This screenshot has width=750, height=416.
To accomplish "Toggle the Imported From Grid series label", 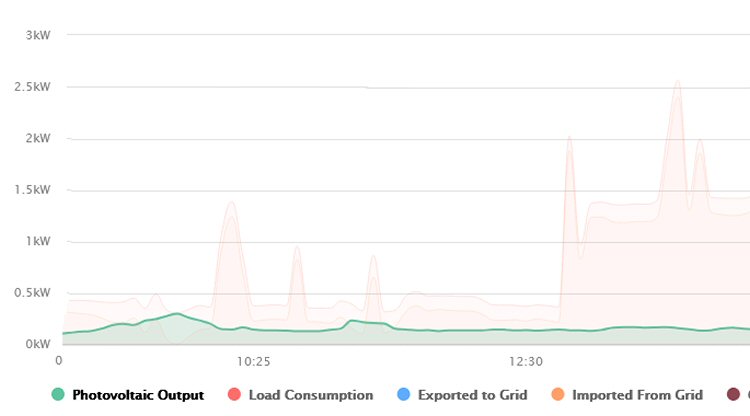I will pyautogui.click(x=637, y=395).
